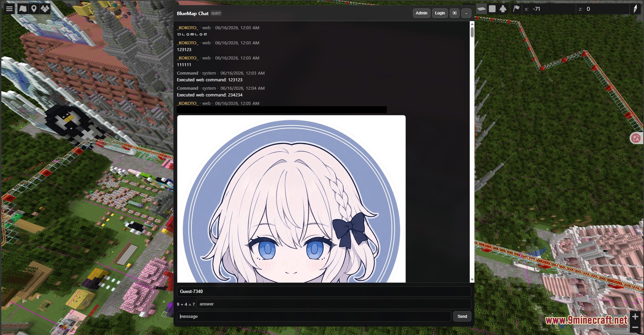Switch to free-flight view mode
The image size is (644, 335).
point(503,9)
